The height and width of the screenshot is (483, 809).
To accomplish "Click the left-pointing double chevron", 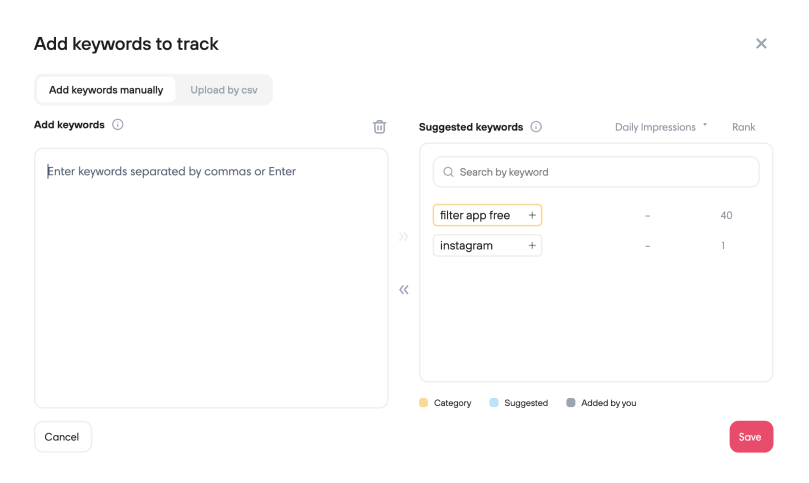I will tap(404, 290).
